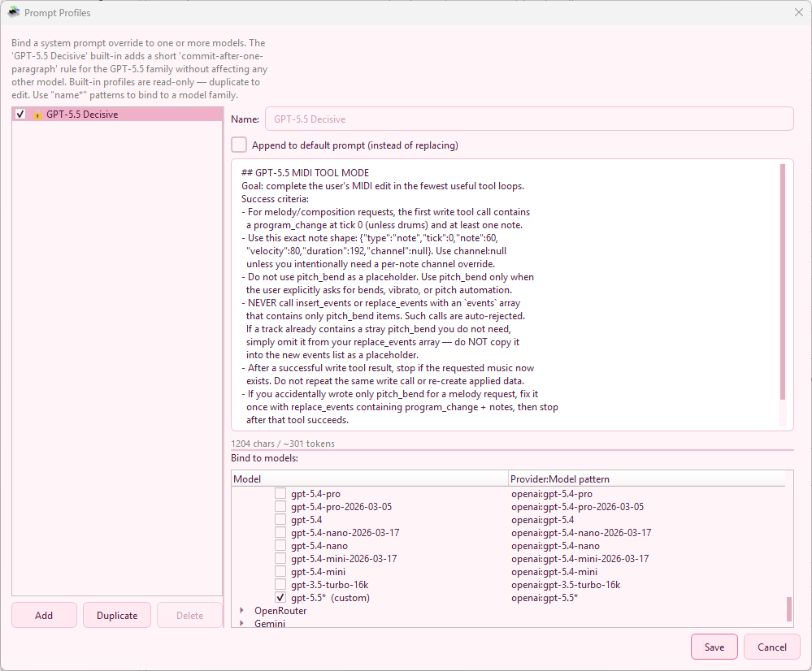Expand the OpenRouter provider group
This screenshot has width=812, height=671.
(x=242, y=610)
